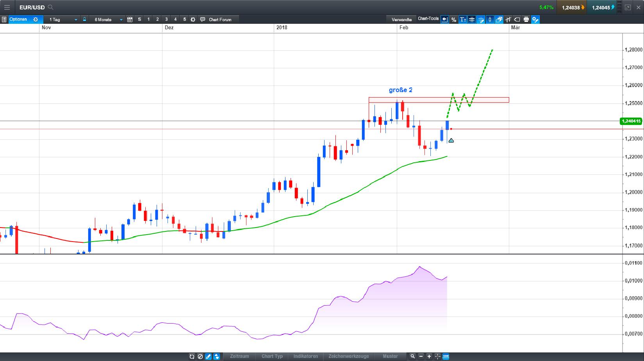The height and width of the screenshot is (361, 644).
Task: Open the print chart icon
Action: 526,20
